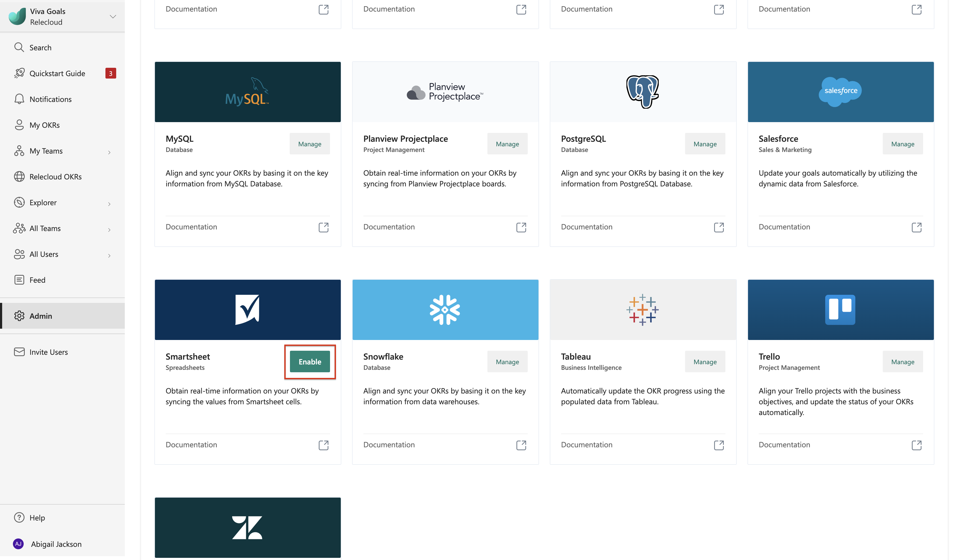964x560 pixels.
Task: Open Tableau documentation external link icon
Action: [719, 445]
